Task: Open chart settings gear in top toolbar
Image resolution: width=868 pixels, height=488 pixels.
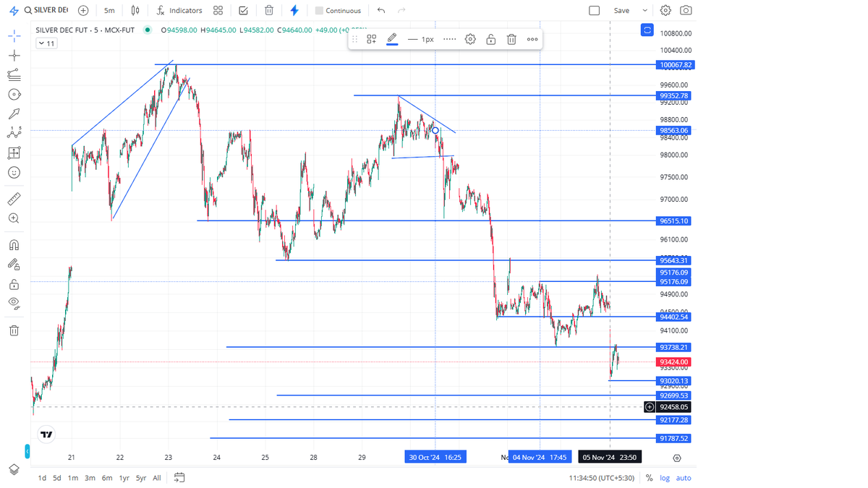Action: coord(665,11)
